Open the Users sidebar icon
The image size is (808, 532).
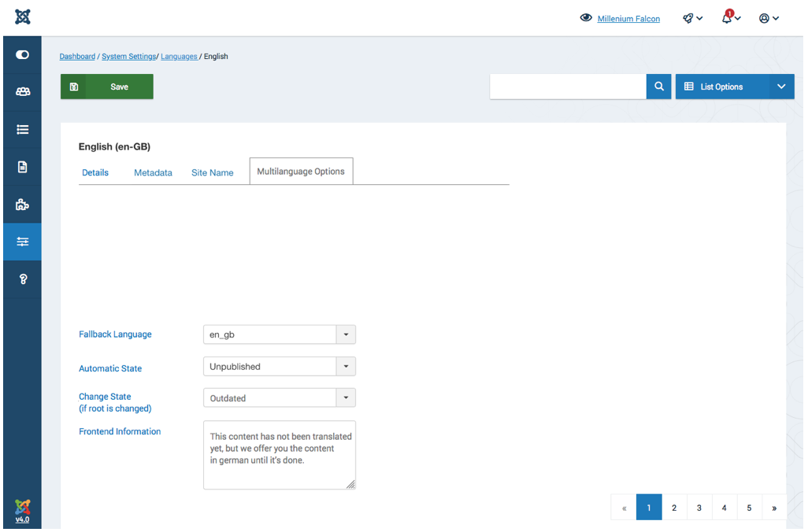[x=23, y=91]
